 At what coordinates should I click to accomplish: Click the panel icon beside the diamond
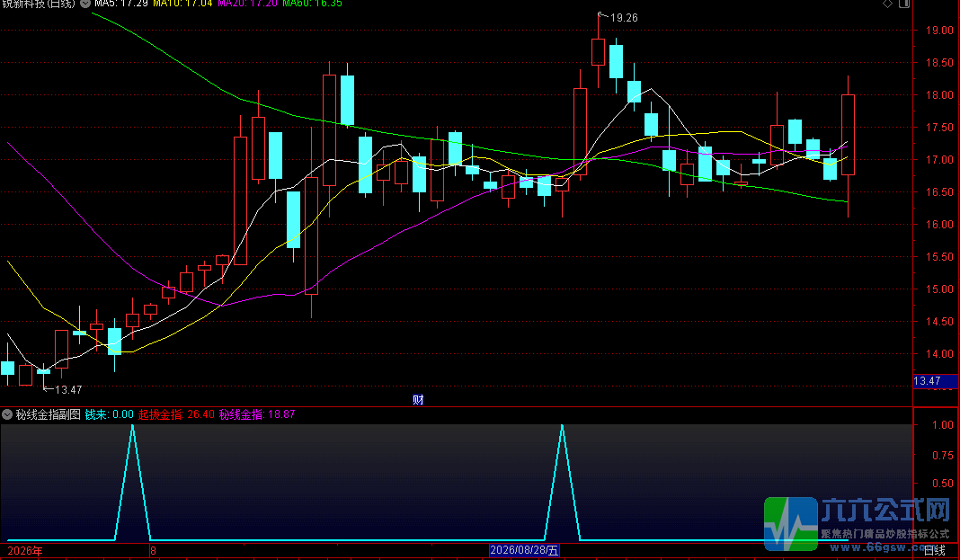(904, 4)
